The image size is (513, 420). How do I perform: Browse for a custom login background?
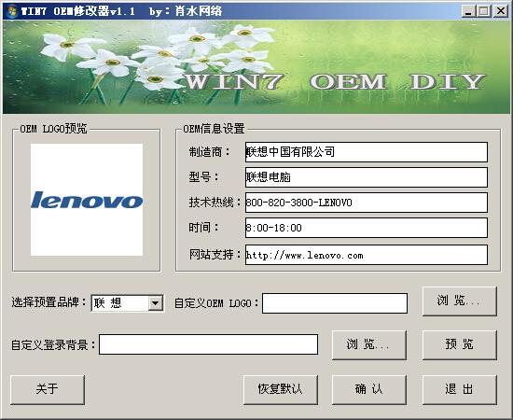coord(369,345)
